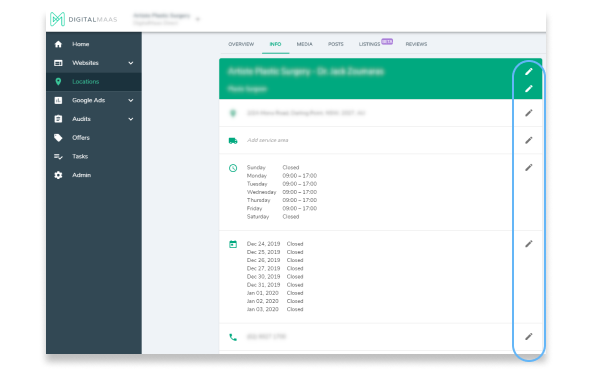
Task: Open the account selector dropdown in header
Action: coord(198,19)
